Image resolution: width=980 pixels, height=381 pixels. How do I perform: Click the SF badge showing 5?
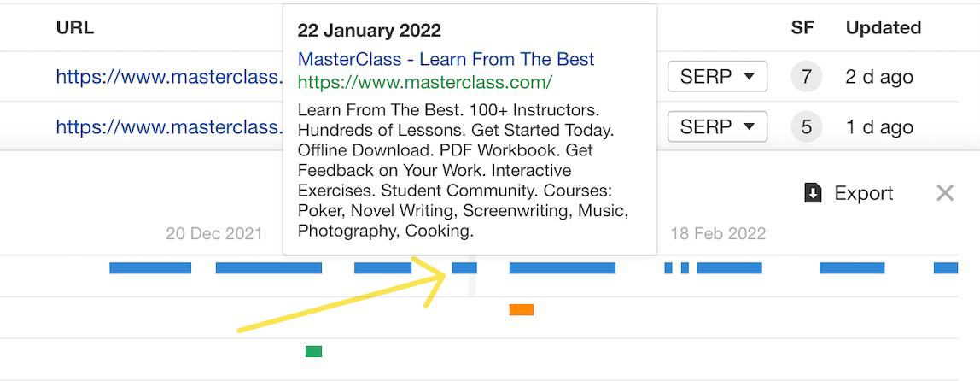[x=806, y=127]
